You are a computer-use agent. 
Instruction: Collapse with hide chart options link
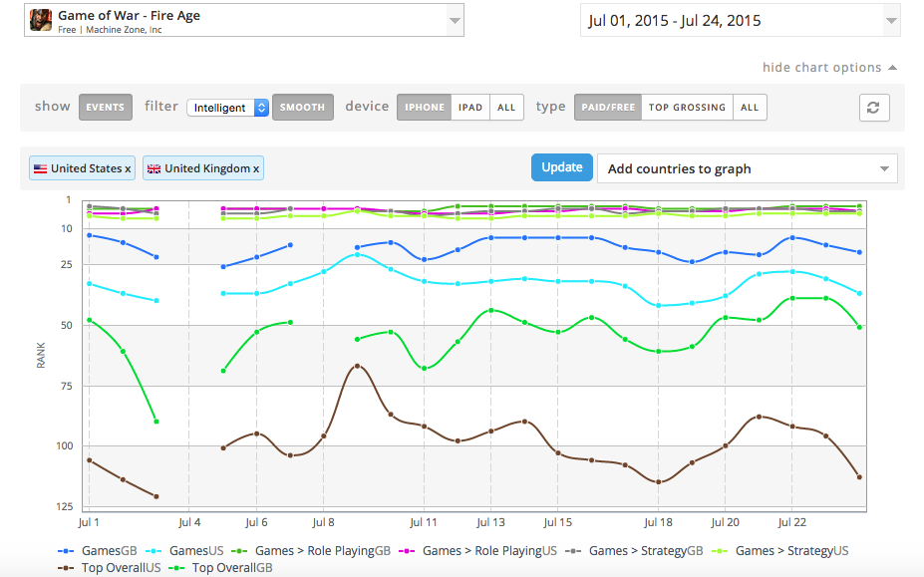pyautogui.click(x=828, y=68)
